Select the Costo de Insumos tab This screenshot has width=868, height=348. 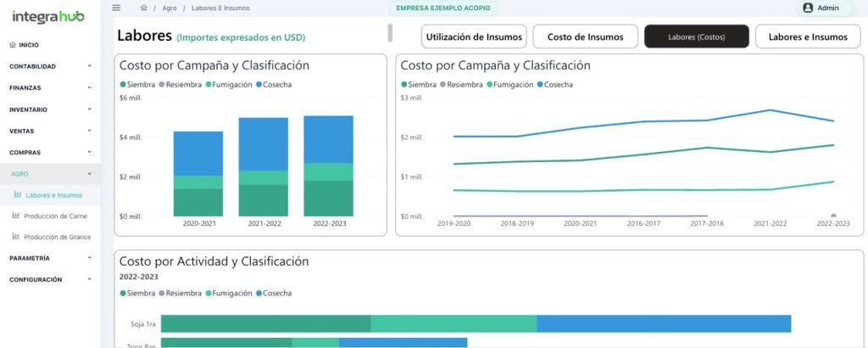pyautogui.click(x=585, y=36)
